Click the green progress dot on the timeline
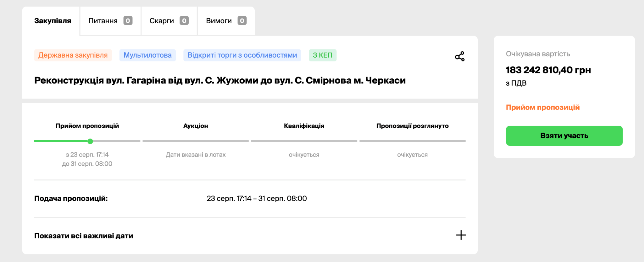 (90, 141)
